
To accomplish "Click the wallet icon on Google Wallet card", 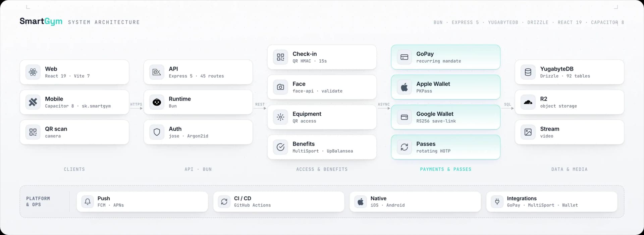I will tap(404, 117).
